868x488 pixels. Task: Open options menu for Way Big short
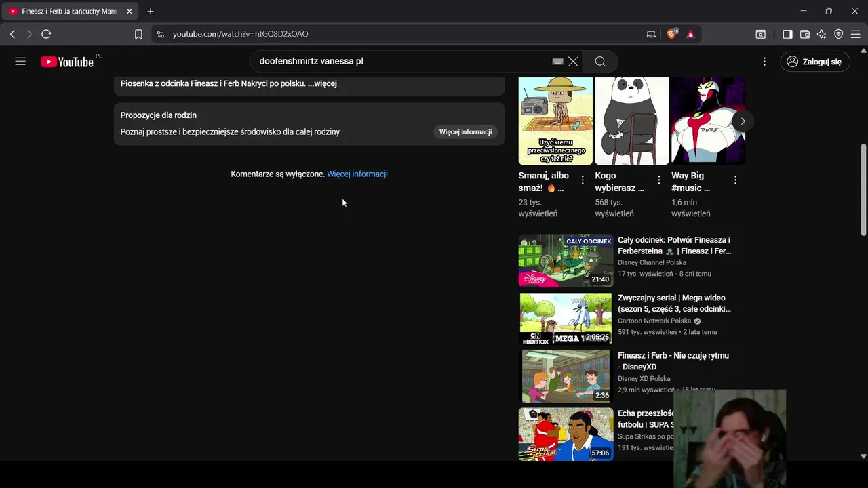735,180
